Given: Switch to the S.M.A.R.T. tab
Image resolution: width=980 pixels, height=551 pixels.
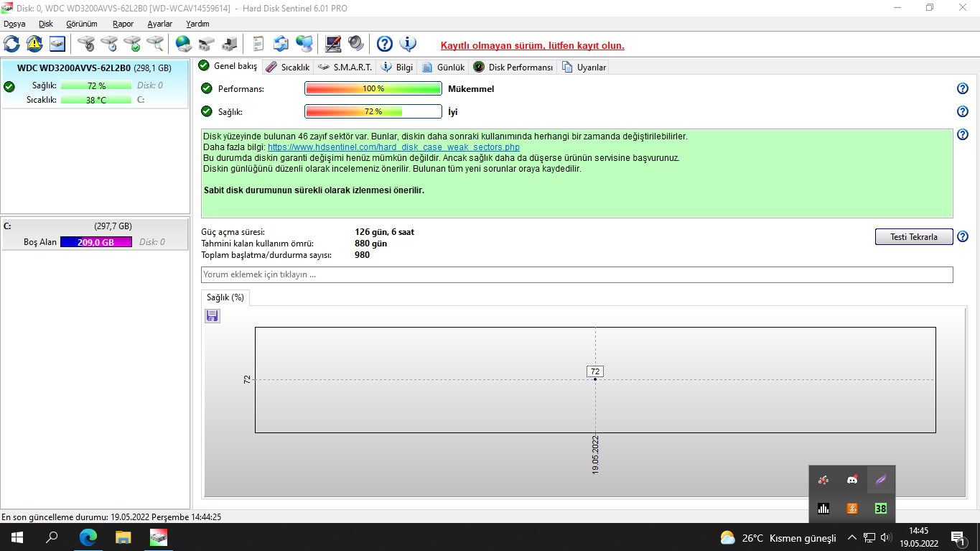Looking at the screenshot, I should [x=345, y=68].
